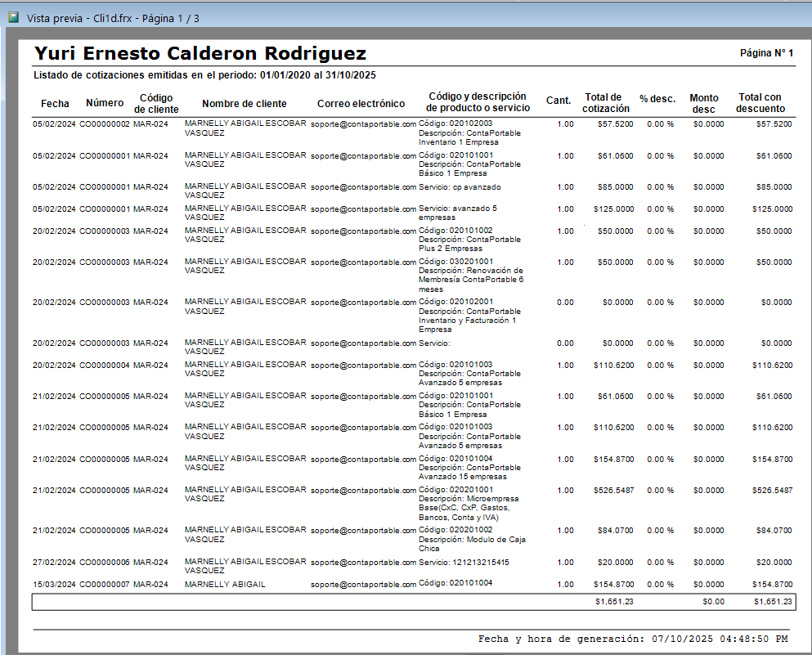The image size is (812, 655).
Task: Click the 'Número' column header
Action: (x=105, y=103)
